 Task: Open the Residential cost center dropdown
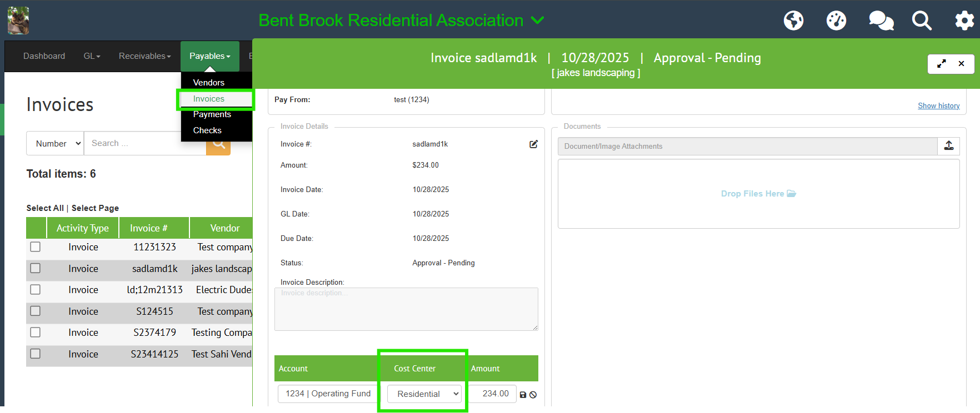click(424, 394)
